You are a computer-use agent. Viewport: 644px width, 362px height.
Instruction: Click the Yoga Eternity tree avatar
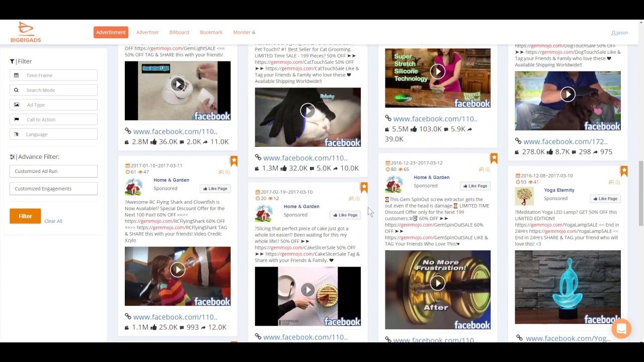point(524,196)
